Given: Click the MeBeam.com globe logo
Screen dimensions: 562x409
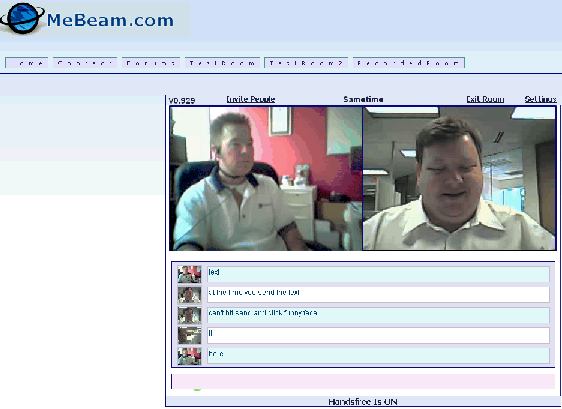Looking at the screenshot, I should click(x=22, y=18).
